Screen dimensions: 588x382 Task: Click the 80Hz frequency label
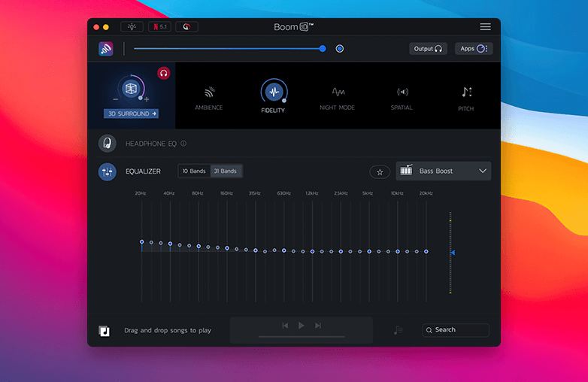coord(198,193)
